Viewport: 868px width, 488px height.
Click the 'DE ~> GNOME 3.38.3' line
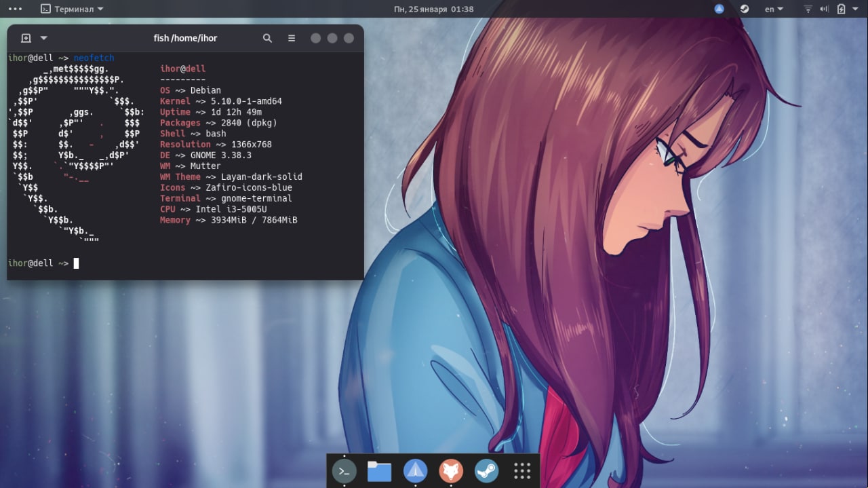(x=205, y=155)
